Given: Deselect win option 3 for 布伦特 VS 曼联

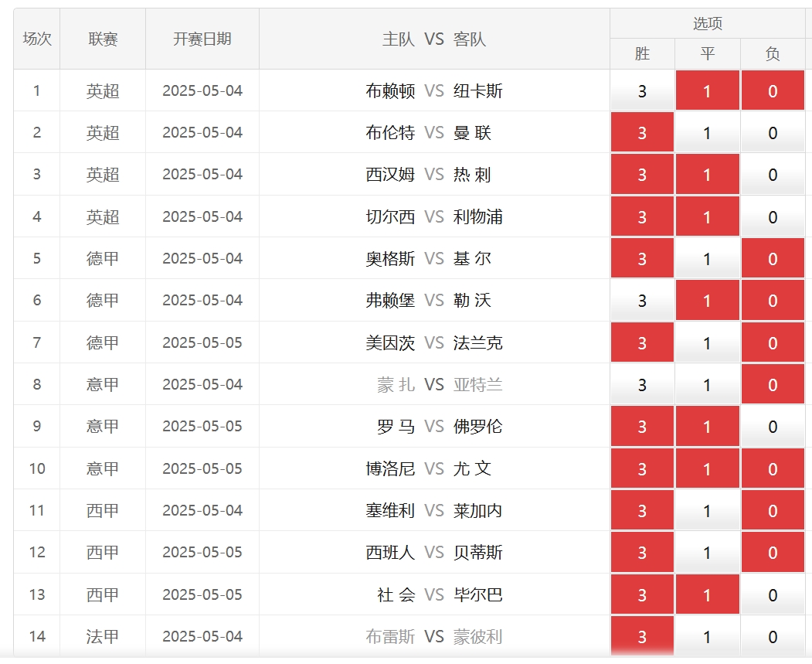Looking at the screenshot, I should [642, 133].
